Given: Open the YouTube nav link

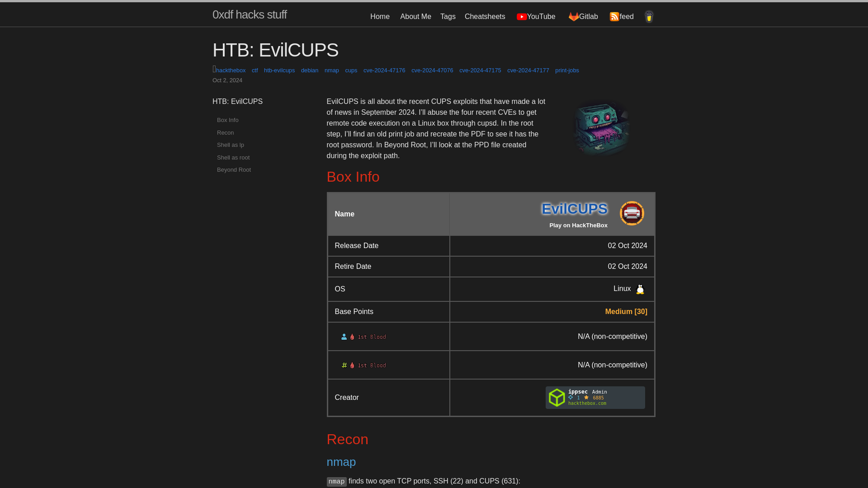Looking at the screenshot, I should (536, 17).
